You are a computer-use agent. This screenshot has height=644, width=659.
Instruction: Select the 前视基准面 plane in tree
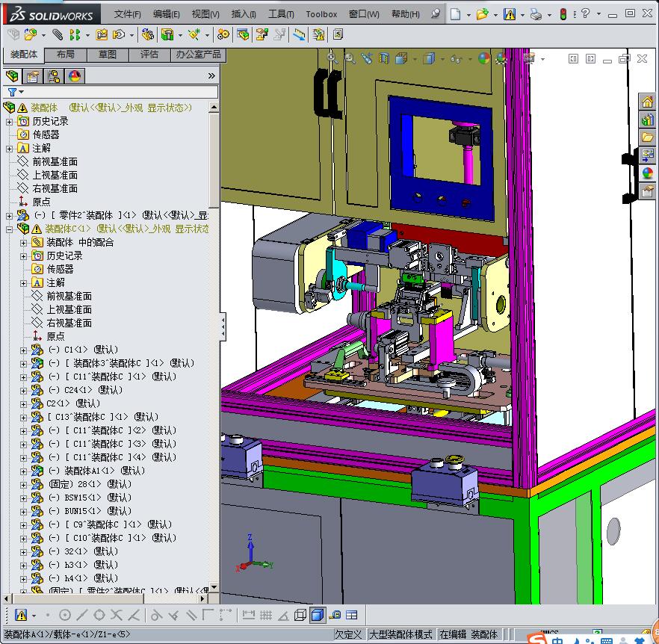(x=55, y=161)
